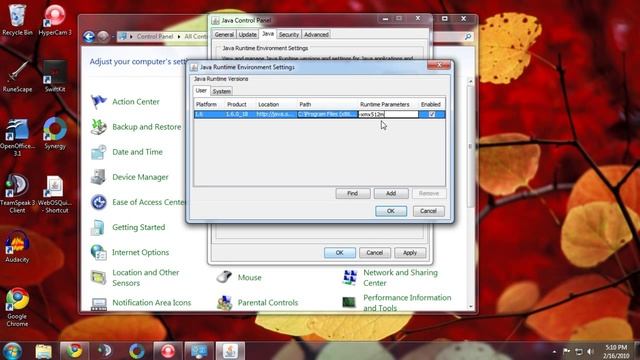Select the TeamSpeak 3 Client desktop icon

(17, 194)
